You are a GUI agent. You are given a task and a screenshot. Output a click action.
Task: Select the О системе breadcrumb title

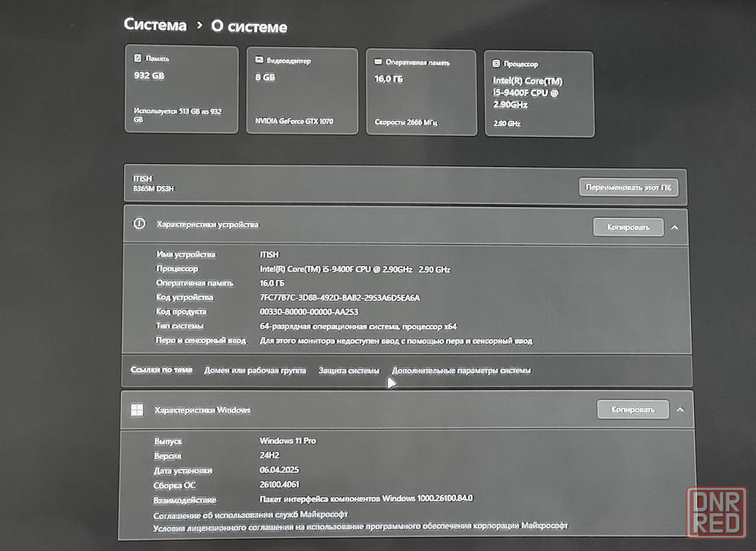[x=249, y=27]
